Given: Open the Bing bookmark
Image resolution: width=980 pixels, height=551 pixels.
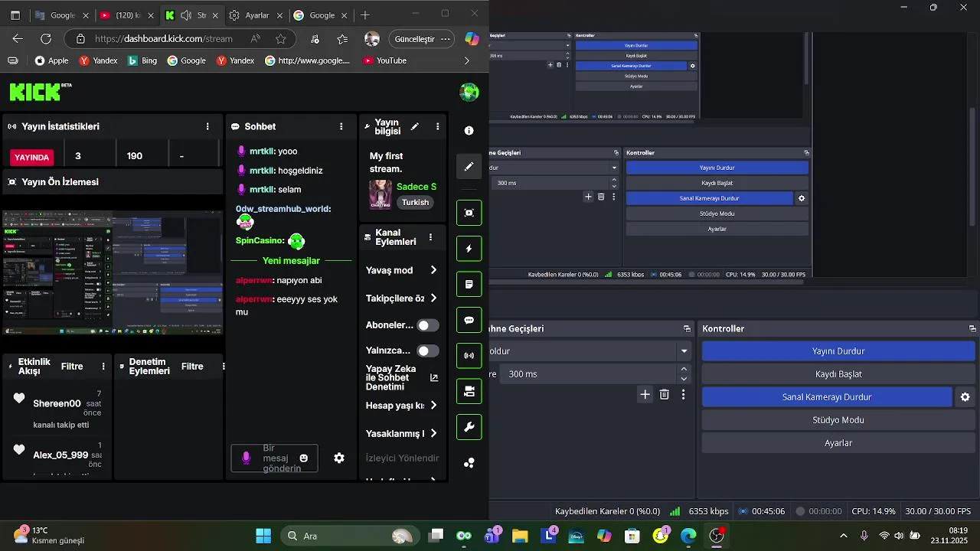Looking at the screenshot, I should pos(142,60).
